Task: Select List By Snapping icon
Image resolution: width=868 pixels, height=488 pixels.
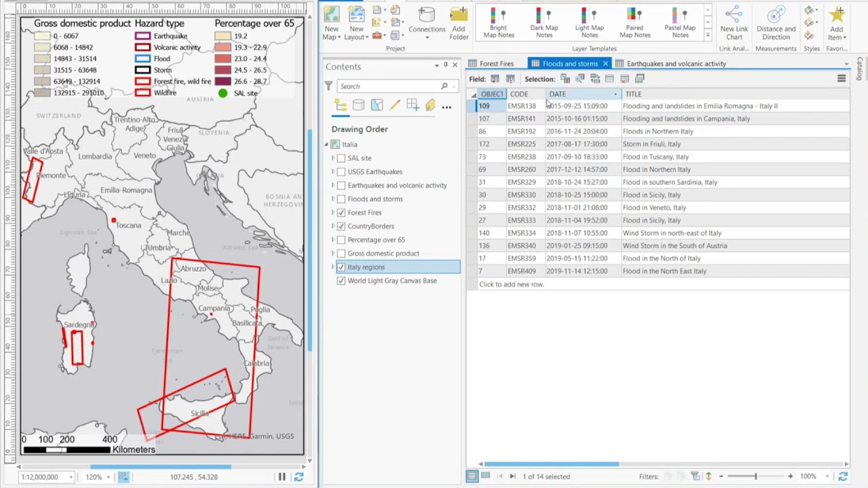Action: point(412,106)
